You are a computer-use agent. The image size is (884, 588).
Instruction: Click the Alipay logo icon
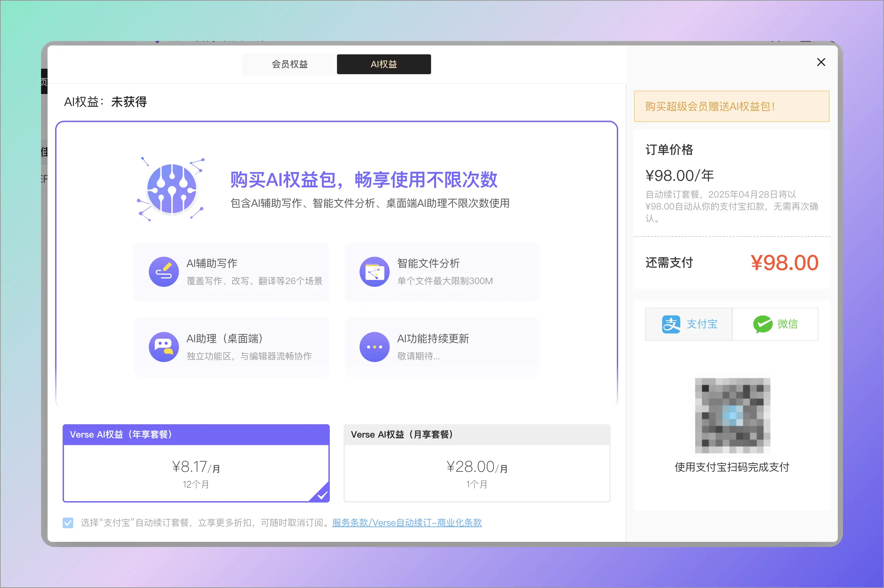[x=671, y=324]
